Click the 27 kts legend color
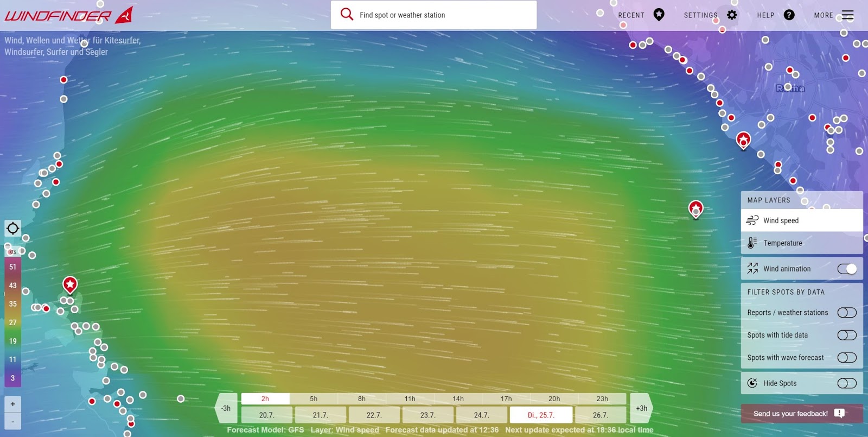Image resolution: width=868 pixels, height=437 pixels. (x=13, y=322)
